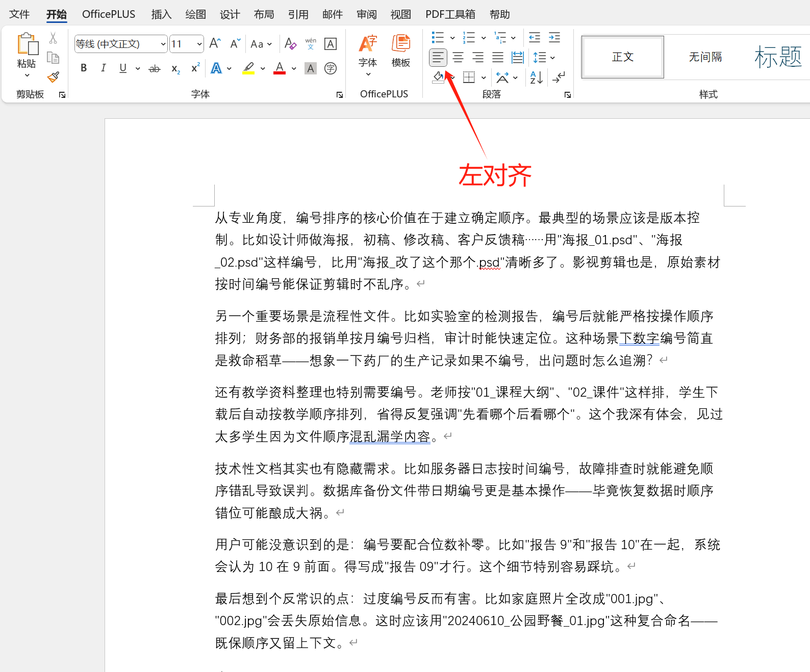Screen dimensions: 810x672
Task: Decrease font size with the smaller A
Action: [235, 43]
